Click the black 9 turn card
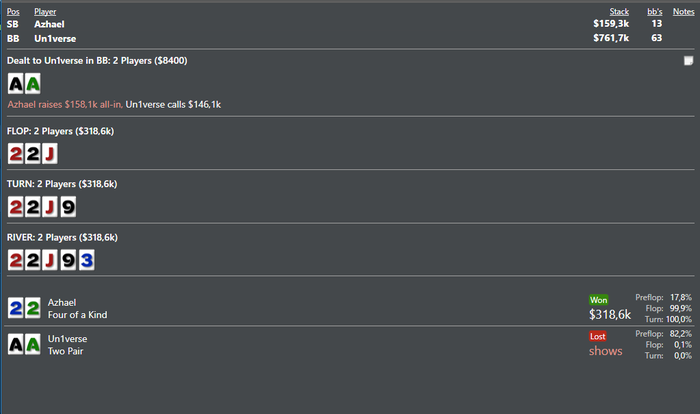The width and height of the screenshot is (700, 414). (67, 207)
